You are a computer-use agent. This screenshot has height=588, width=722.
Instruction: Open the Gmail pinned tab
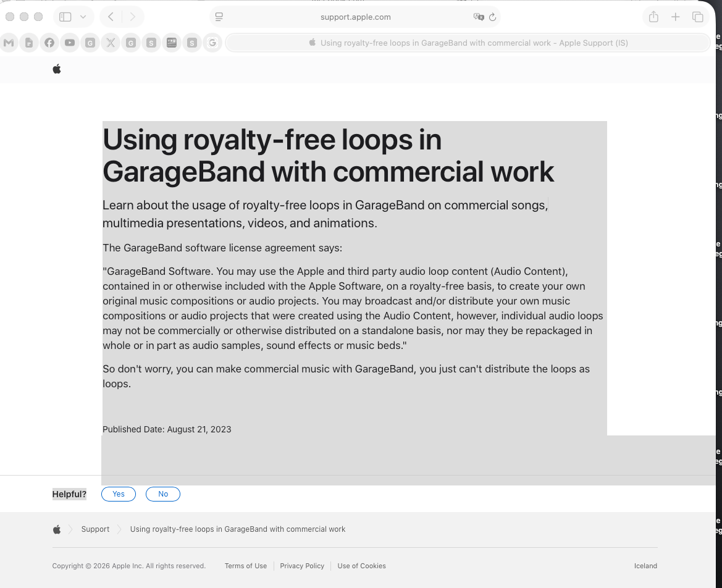[x=9, y=43]
